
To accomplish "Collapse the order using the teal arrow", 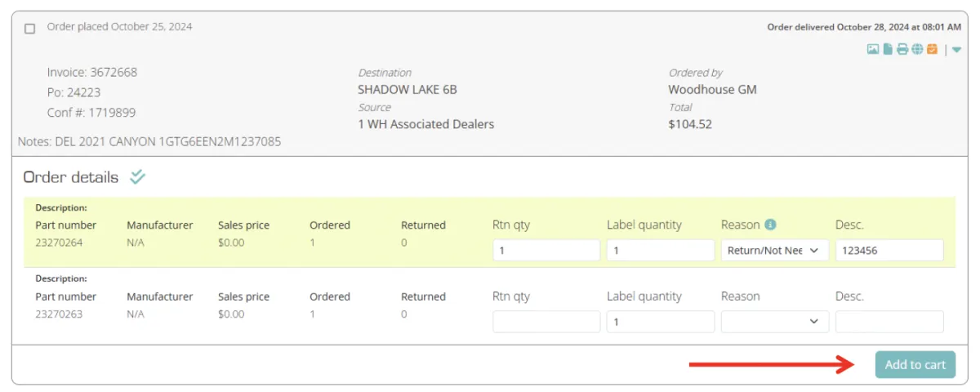I will click(x=956, y=50).
